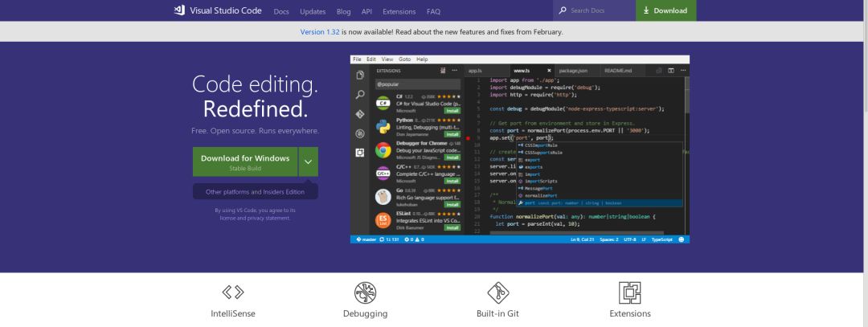Screen dimensions: 868x327
Task: Open the Visual Studio Code home title link
Action: 225,10
